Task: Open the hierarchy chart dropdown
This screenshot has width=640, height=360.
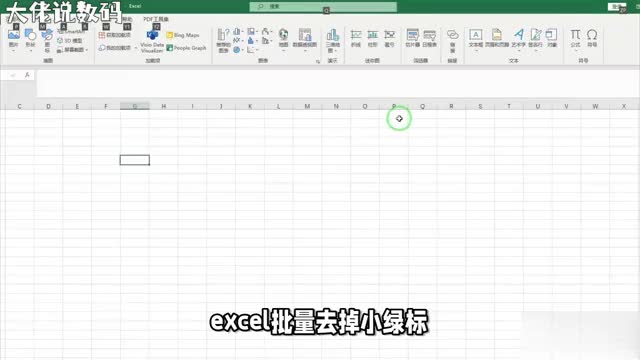Action: point(253,31)
